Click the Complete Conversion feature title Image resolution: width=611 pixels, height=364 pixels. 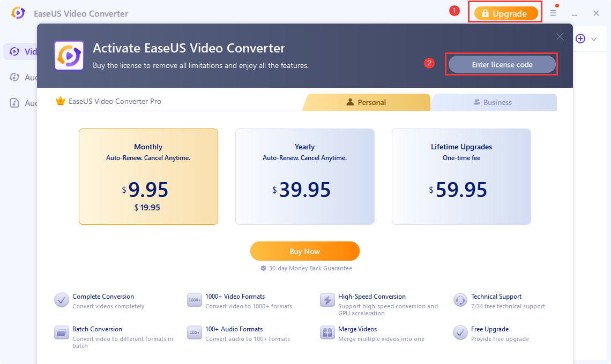coord(103,296)
